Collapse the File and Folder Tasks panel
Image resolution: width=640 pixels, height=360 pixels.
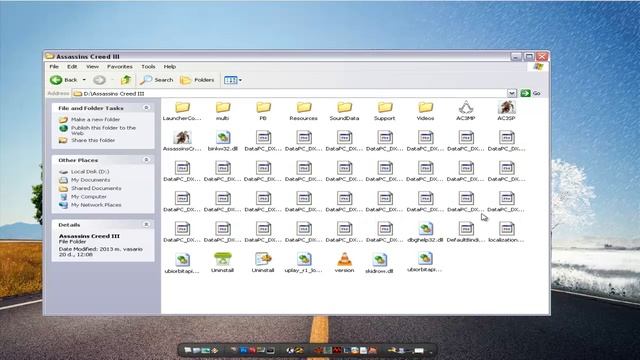(x=146, y=108)
